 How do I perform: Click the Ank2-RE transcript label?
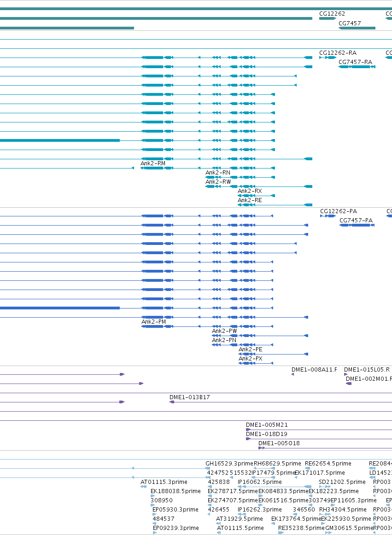click(250, 200)
